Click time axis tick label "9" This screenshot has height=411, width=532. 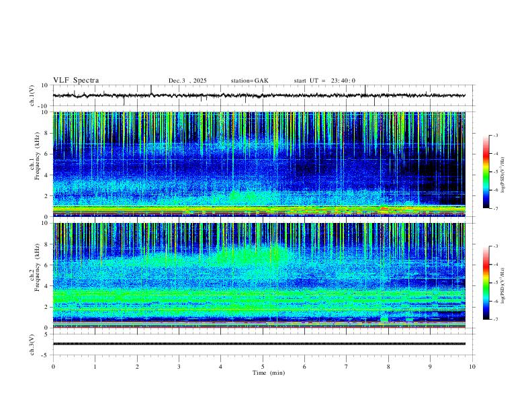pos(430,367)
